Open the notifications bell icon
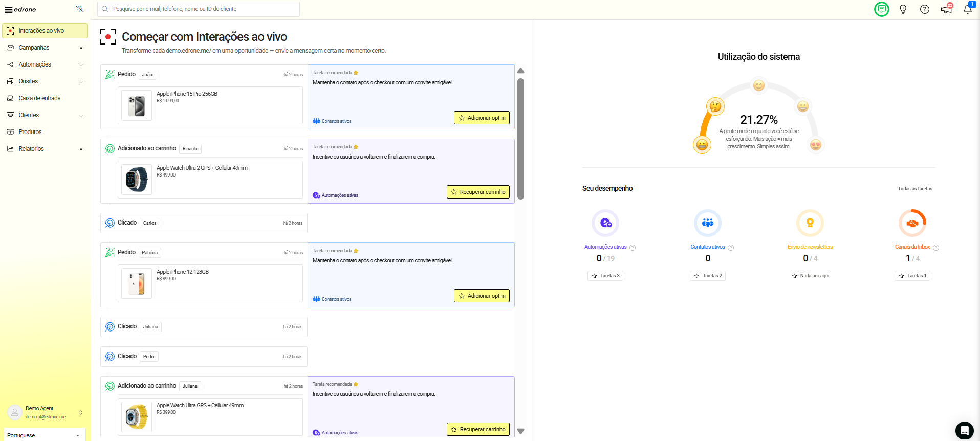Image resolution: width=980 pixels, height=441 pixels. point(968,9)
